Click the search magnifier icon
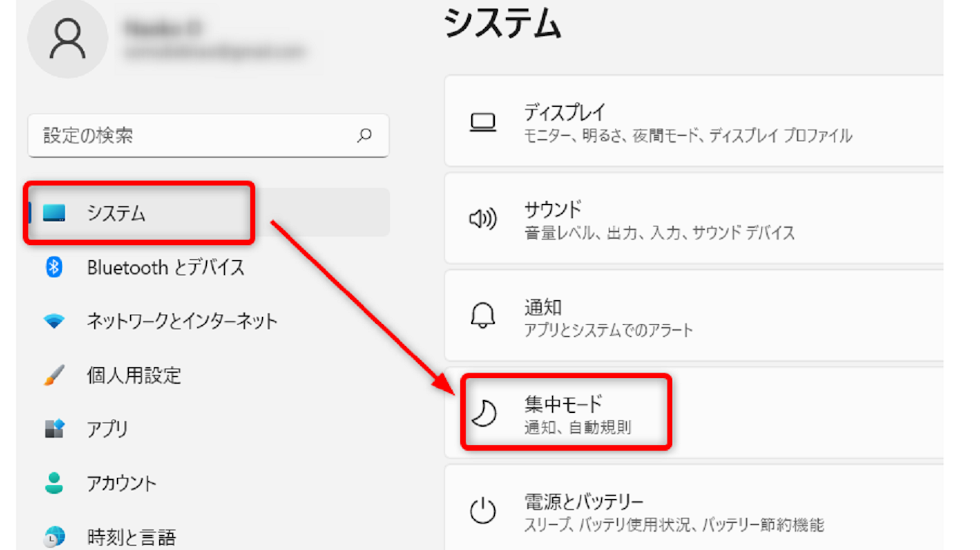Image resolution: width=980 pixels, height=550 pixels. click(364, 135)
